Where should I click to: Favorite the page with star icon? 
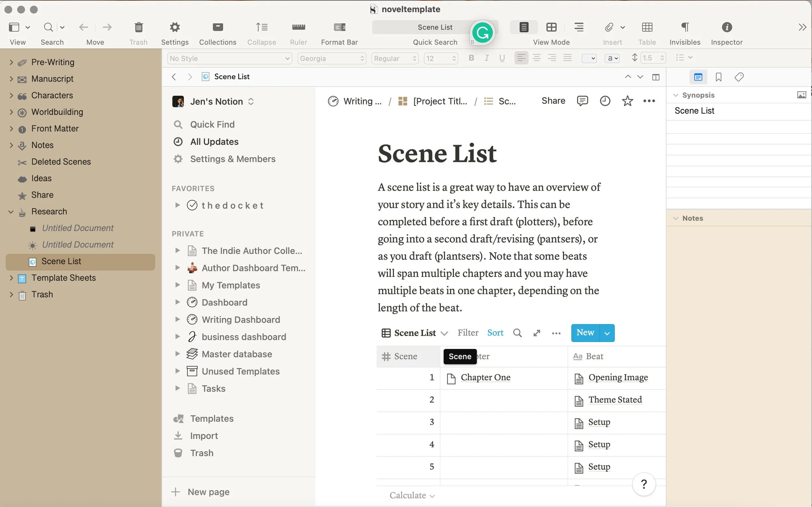click(x=627, y=101)
